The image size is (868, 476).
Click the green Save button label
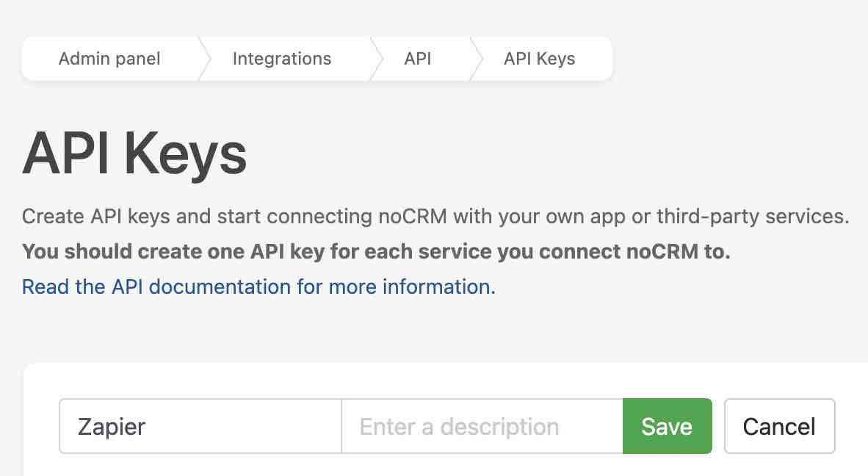point(667,426)
